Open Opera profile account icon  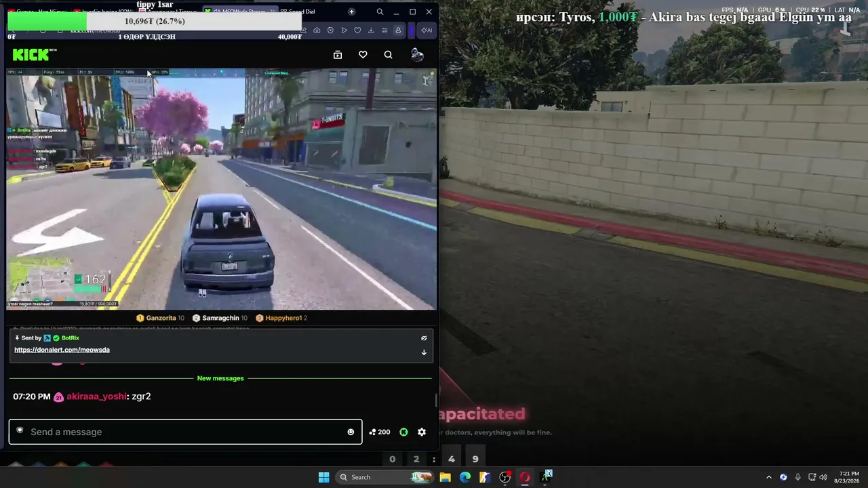398,30
